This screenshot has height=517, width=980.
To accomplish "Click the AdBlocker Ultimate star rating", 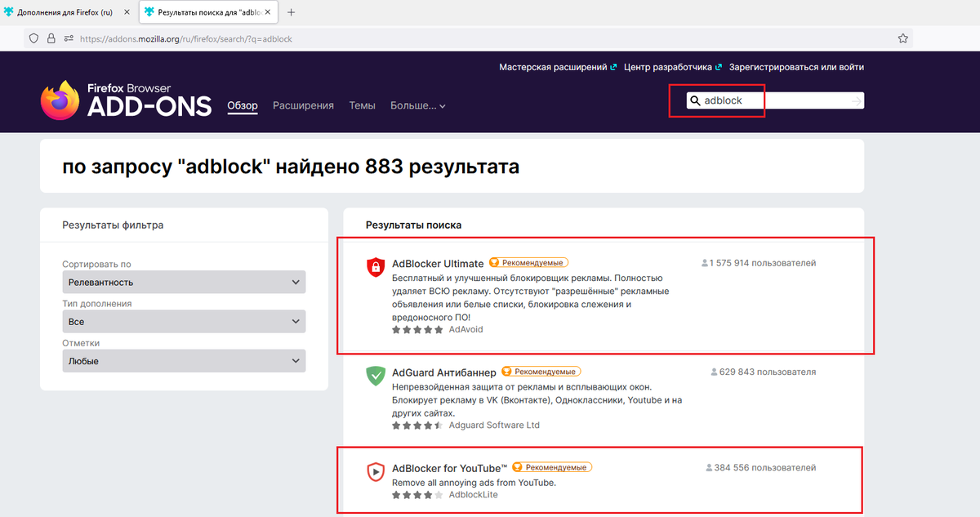I will click(417, 330).
